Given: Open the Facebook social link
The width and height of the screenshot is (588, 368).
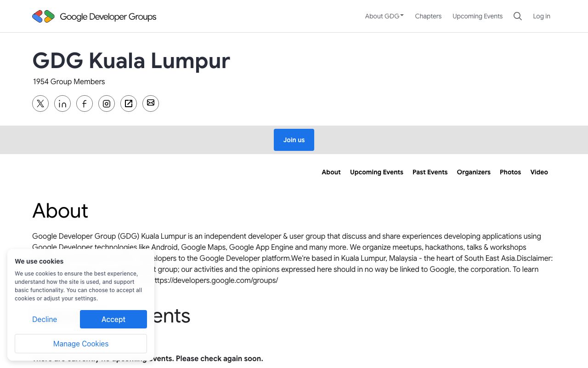Looking at the screenshot, I should click(x=85, y=103).
